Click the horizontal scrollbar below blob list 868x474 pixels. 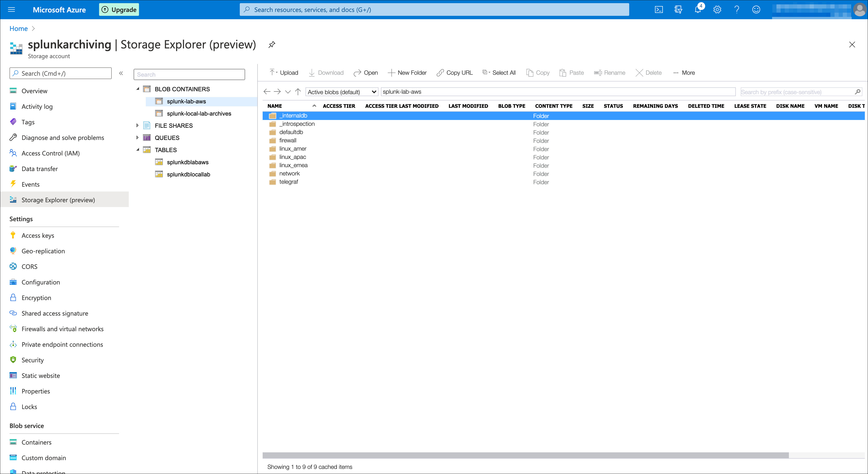(525, 456)
